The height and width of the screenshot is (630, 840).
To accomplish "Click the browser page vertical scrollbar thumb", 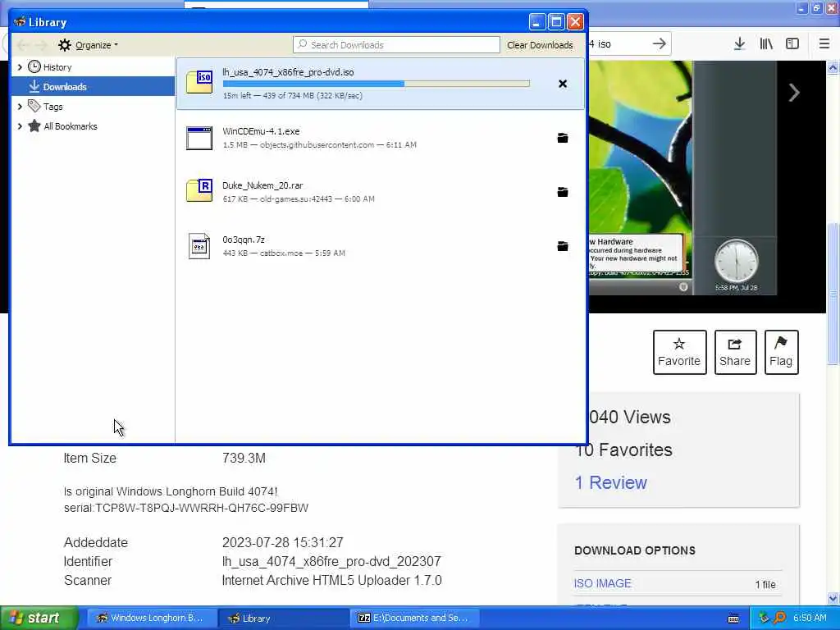I will [x=833, y=294].
